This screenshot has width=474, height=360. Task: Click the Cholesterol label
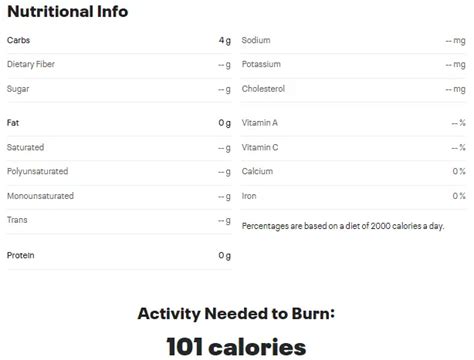263,89
